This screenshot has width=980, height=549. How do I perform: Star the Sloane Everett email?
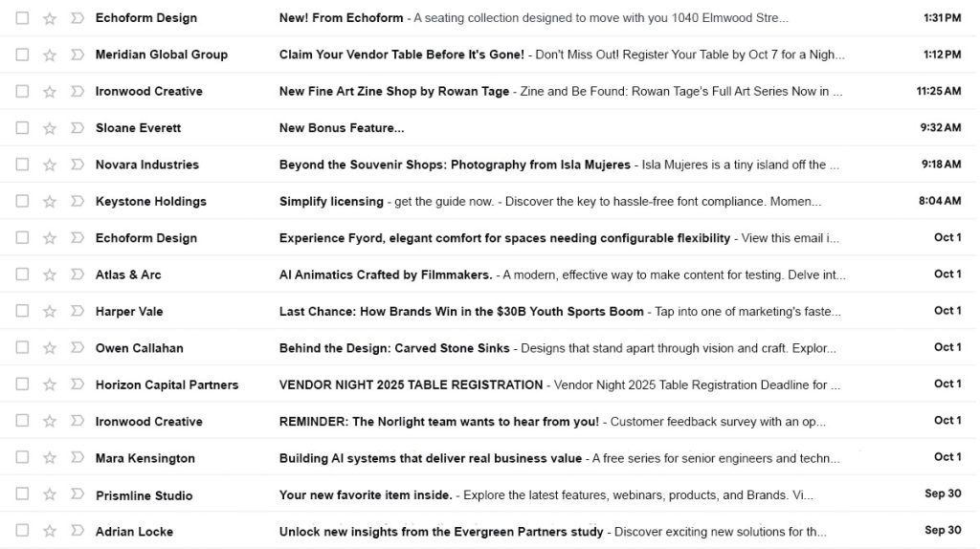point(50,128)
